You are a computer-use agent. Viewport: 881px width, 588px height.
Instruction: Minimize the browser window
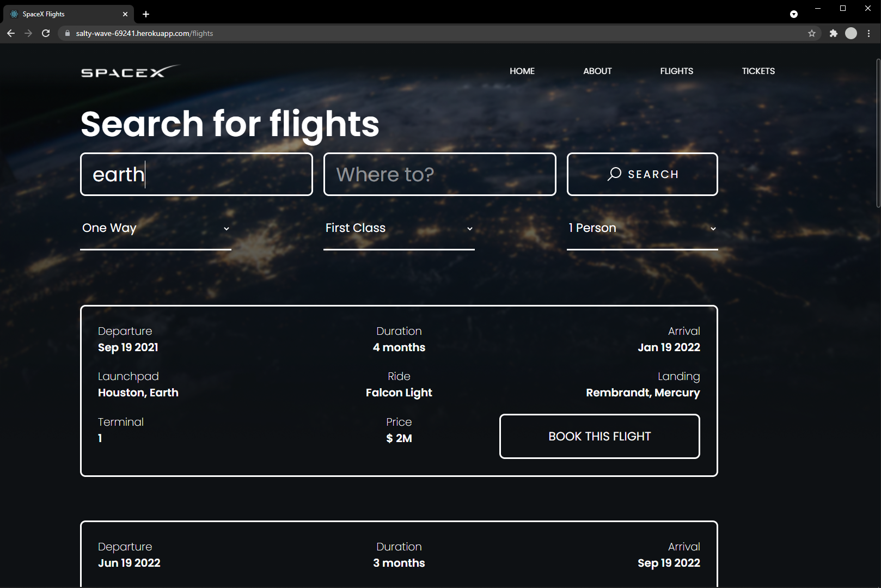pos(818,8)
